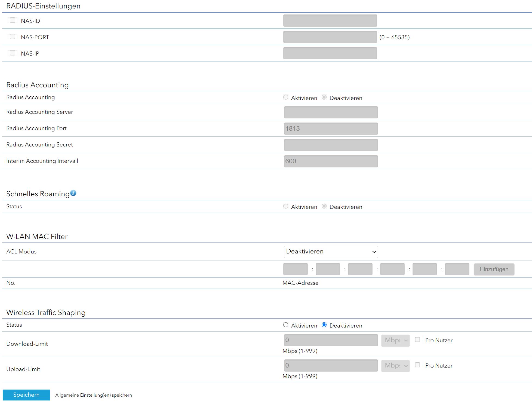Click the Download-Limit value field
532x404 pixels.
click(x=331, y=340)
